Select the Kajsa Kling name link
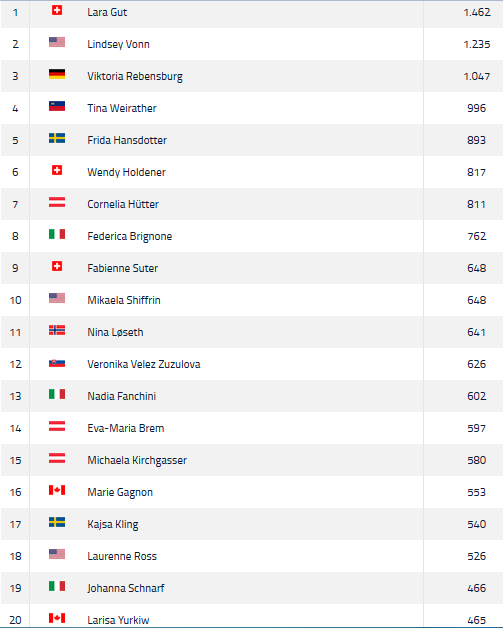The height and width of the screenshot is (628, 503). point(113,524)
